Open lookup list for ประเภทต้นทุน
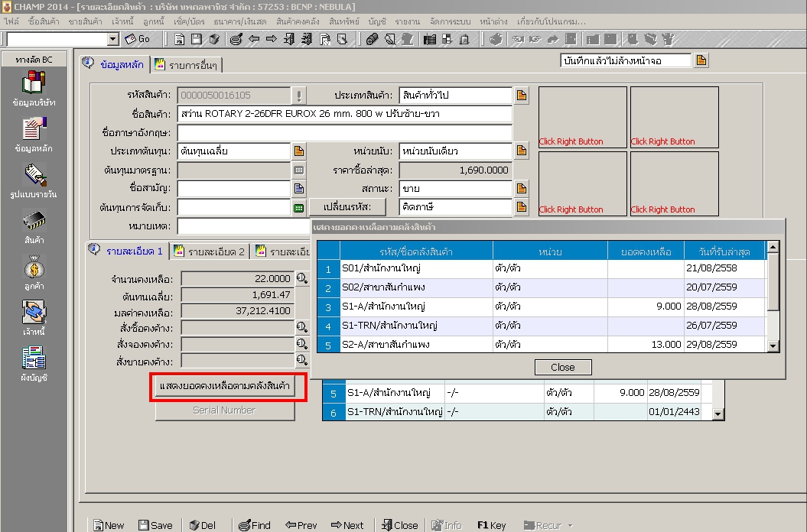Screen dimensions: 807x532 (x=298, y=151)
